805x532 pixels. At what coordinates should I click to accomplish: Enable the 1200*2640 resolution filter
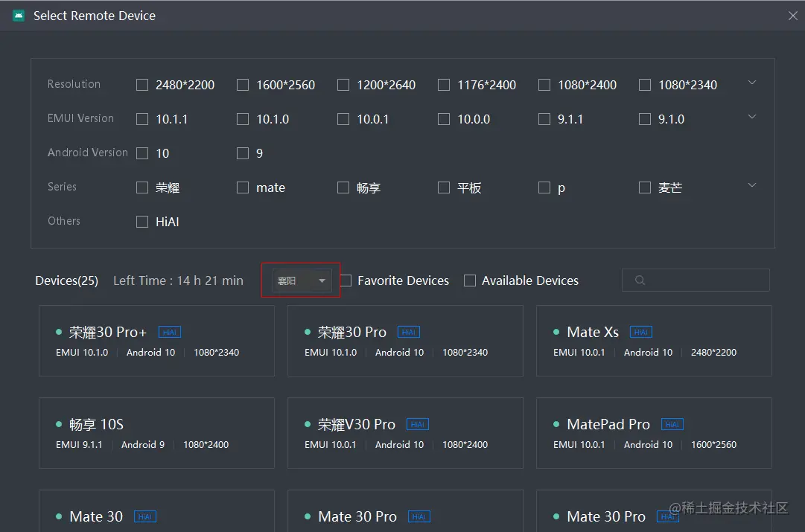(x=343, y=85)
